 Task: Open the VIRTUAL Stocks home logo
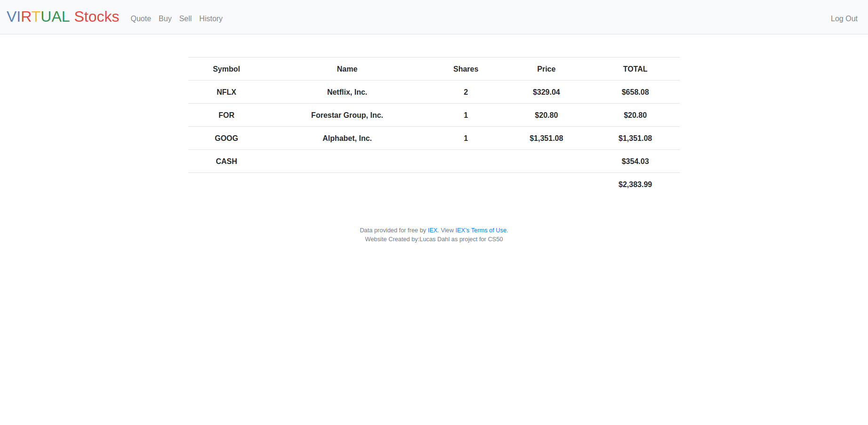(x=63, y=17)
